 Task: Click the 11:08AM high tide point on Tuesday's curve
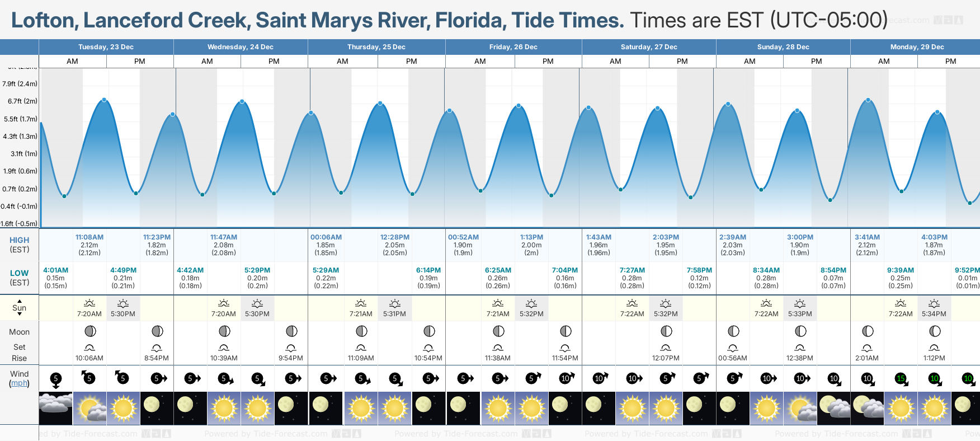(104, 100)
